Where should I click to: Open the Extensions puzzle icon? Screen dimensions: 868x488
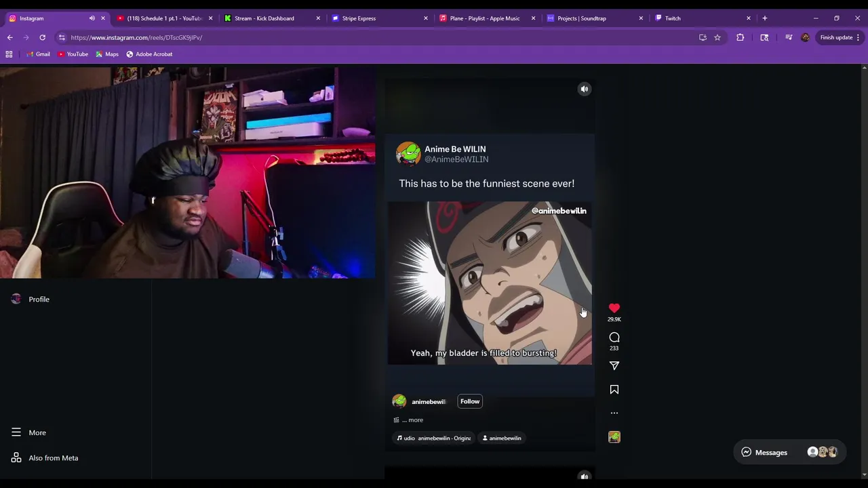tap(741, 37)
